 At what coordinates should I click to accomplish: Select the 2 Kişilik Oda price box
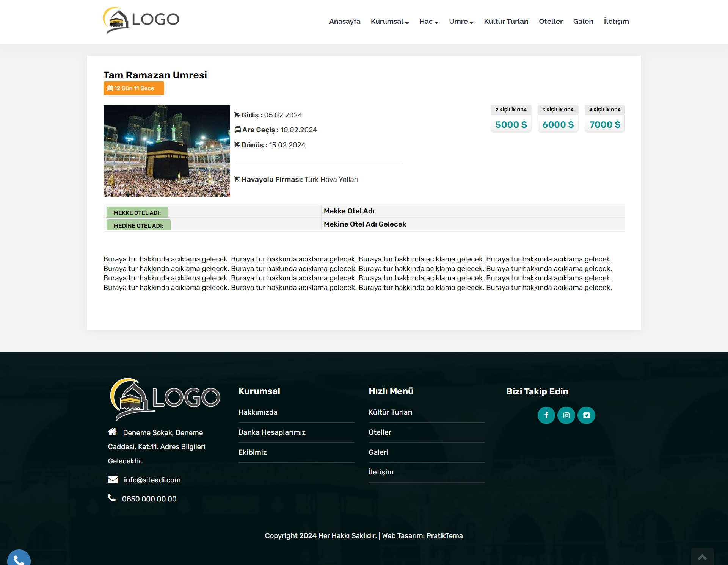511,119
